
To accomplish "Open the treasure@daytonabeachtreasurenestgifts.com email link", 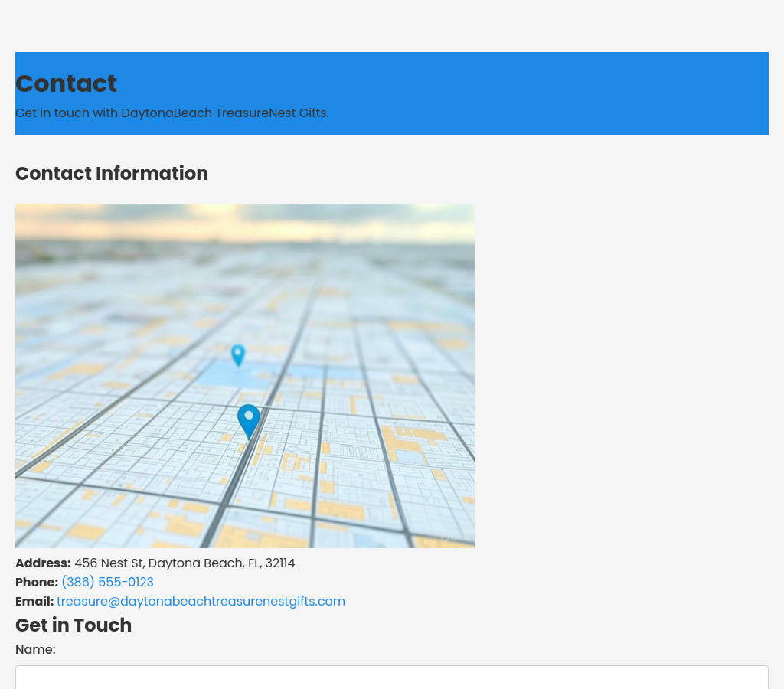I will (201, 602).
